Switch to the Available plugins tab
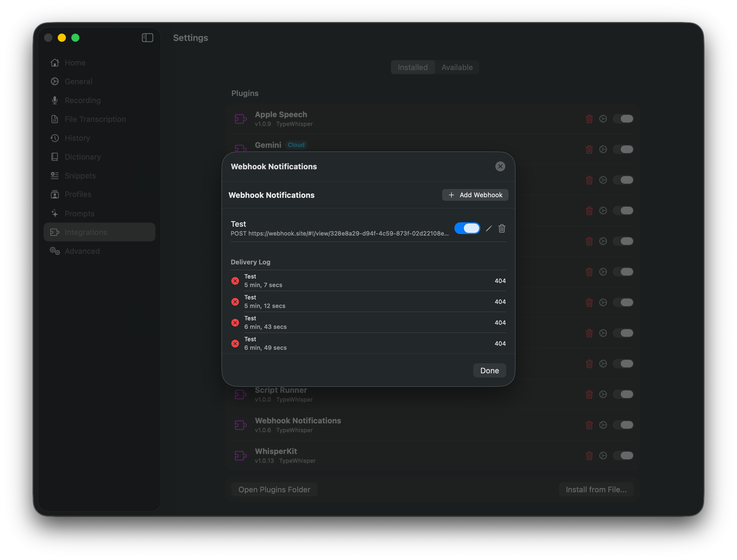 [x=457, y=67]
